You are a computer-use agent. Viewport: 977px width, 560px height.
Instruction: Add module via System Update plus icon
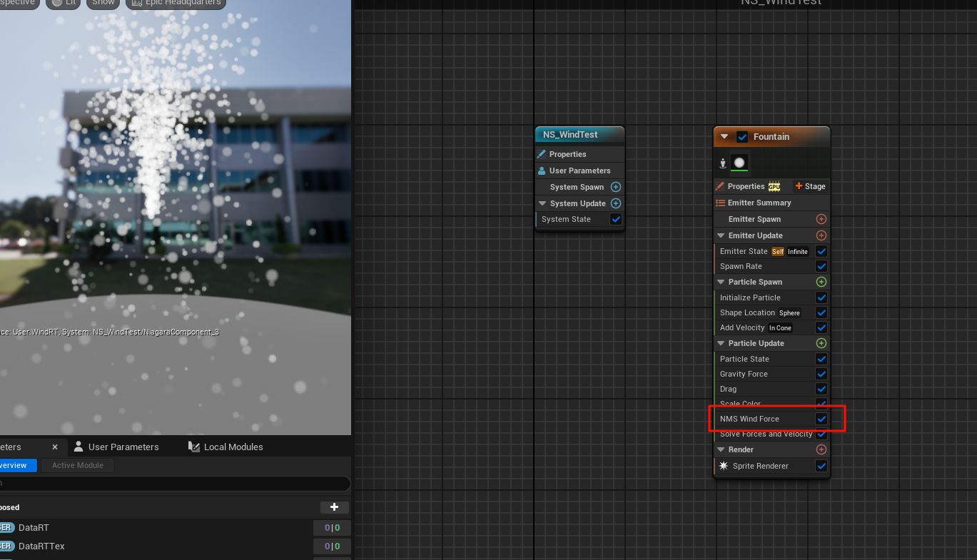[x=616, y=203]
